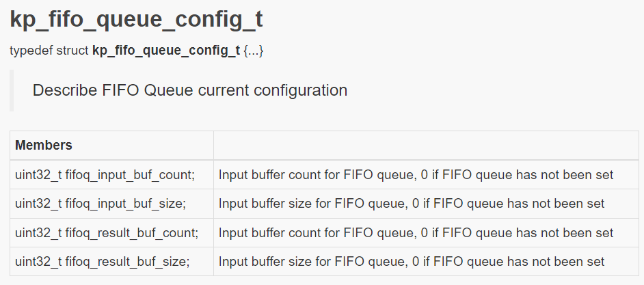The height and width of the screenshot is (285, 644).
Task: Click uint32_t type in the first member row
Action: click(x=38, y=175)
